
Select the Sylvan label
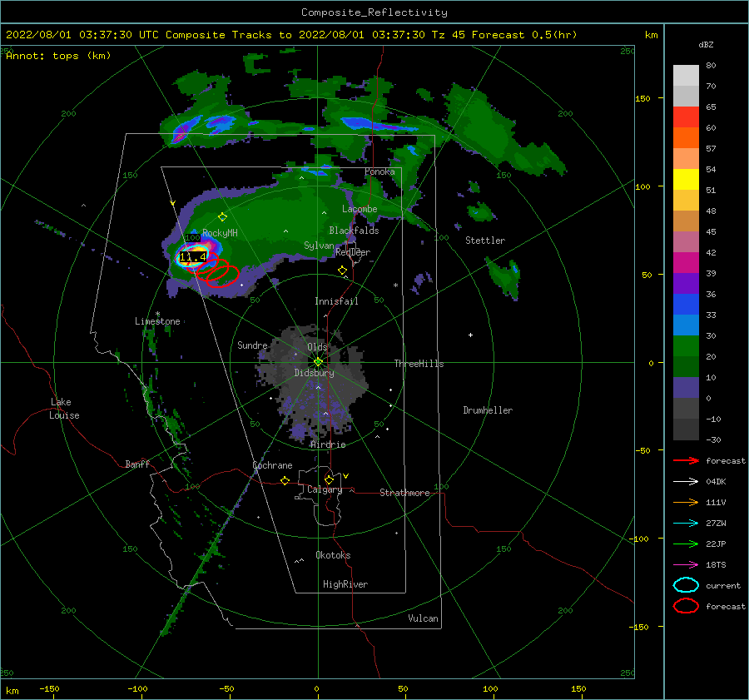319,246
